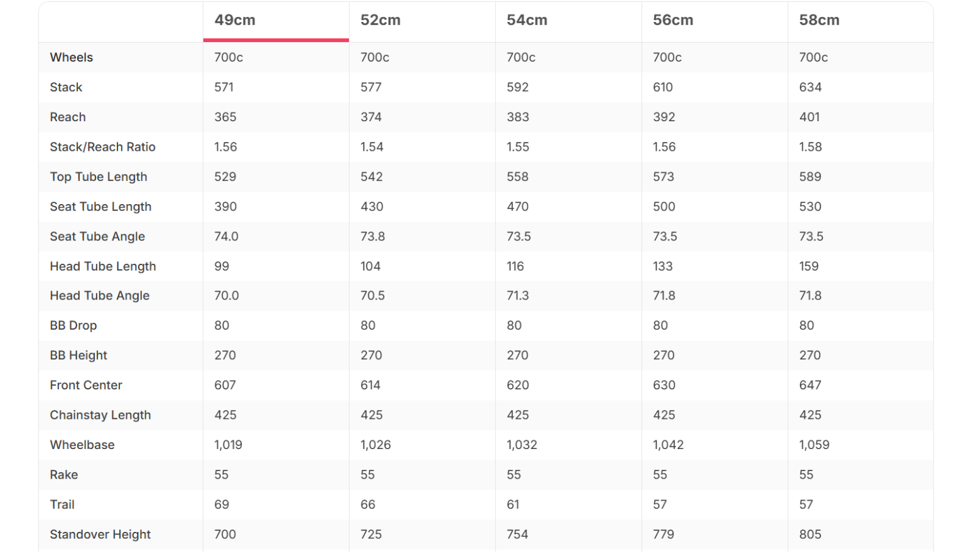Click the Reach row label
The width and height of the screenshot is (980, 552).
click(x=68, y=117)
